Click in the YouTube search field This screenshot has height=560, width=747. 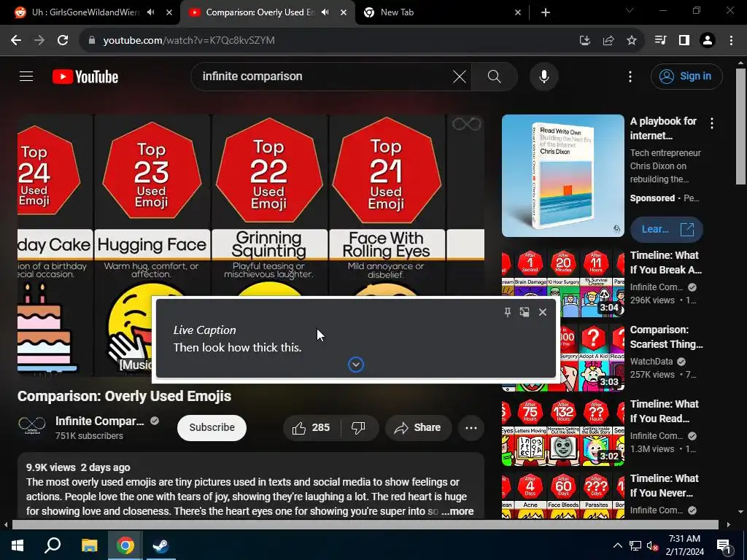click(324, 77)
